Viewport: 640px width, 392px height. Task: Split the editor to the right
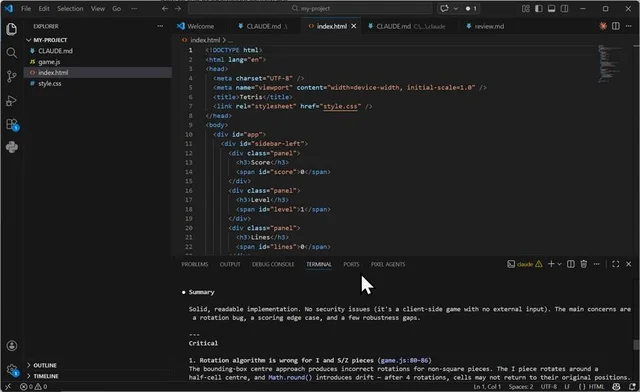[x=616, y=26]
